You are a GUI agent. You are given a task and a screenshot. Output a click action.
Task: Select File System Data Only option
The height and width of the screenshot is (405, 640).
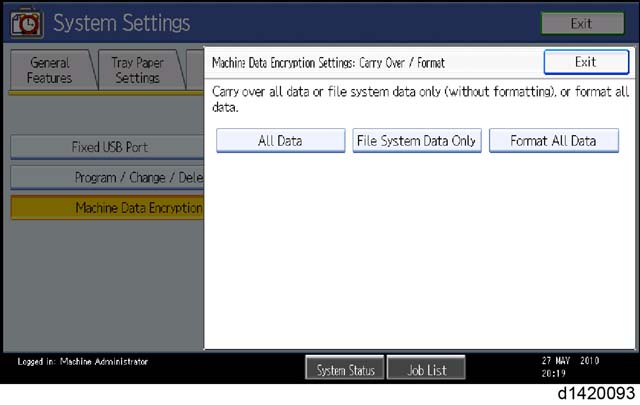417,141
